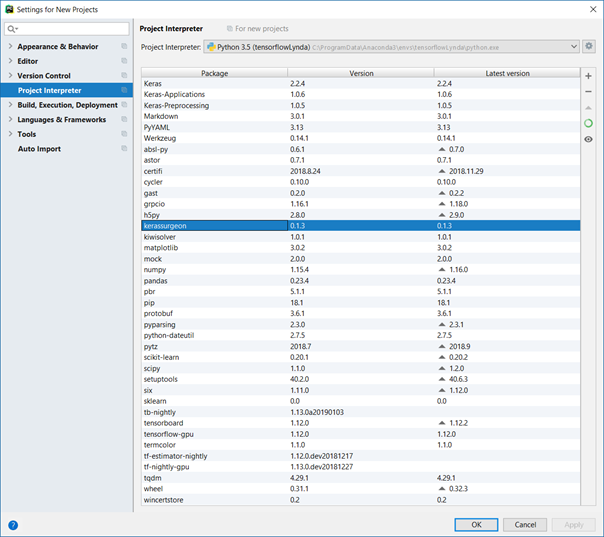Click the Apply button

(574, 525)
